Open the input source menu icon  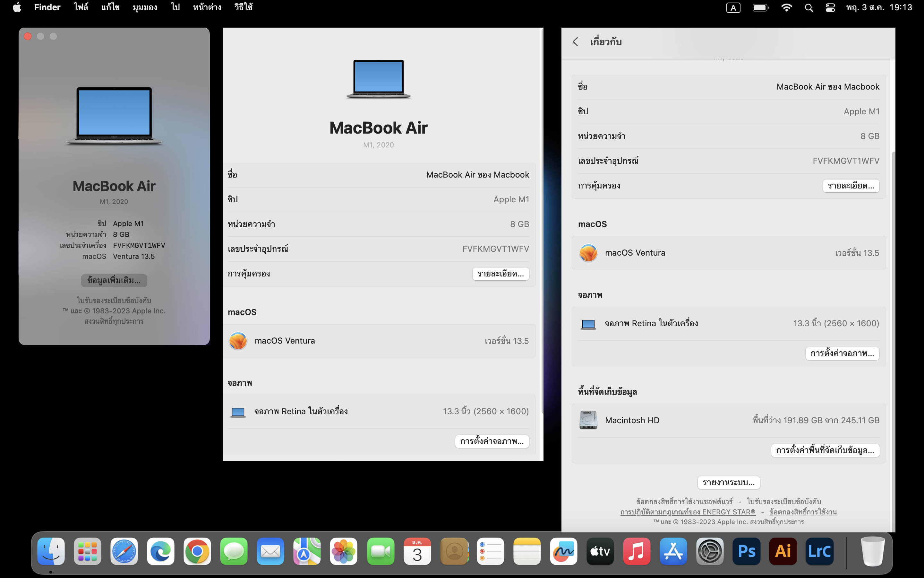pyautogui.click(x=733, y=8)
